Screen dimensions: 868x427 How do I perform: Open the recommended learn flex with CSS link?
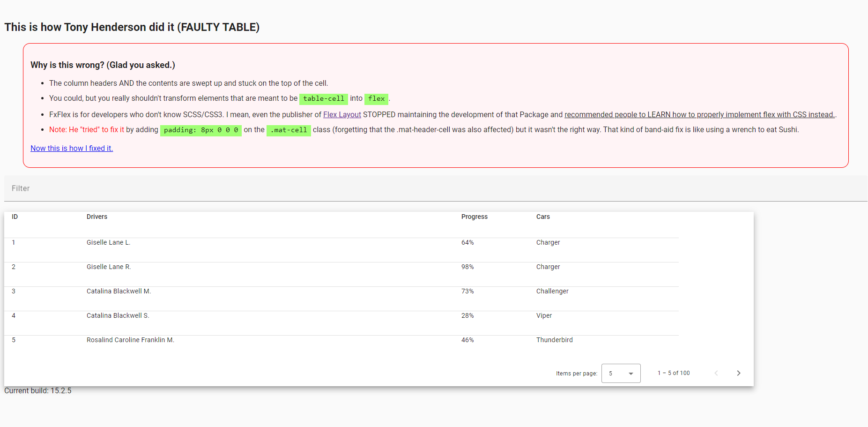coord(699,115)
